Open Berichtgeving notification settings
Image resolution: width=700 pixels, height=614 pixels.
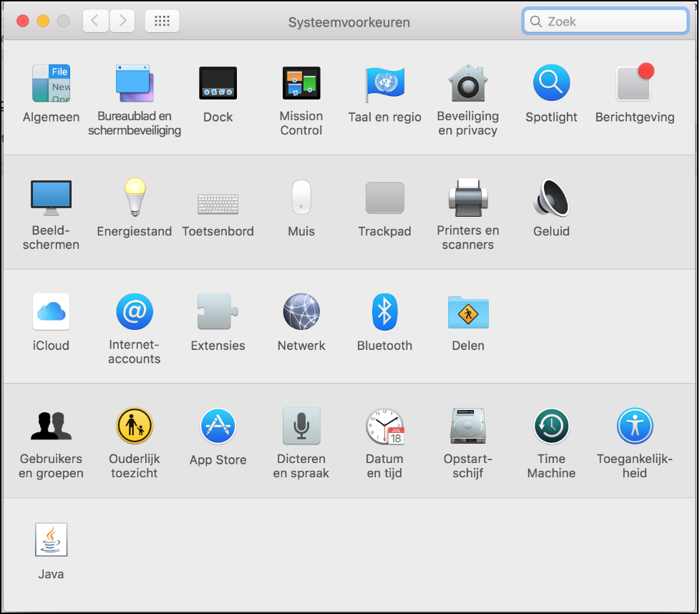tap(635, 84)
